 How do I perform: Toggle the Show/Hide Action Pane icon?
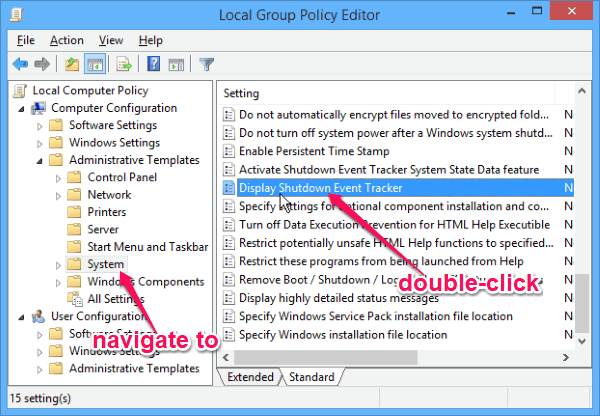point(176,64)
